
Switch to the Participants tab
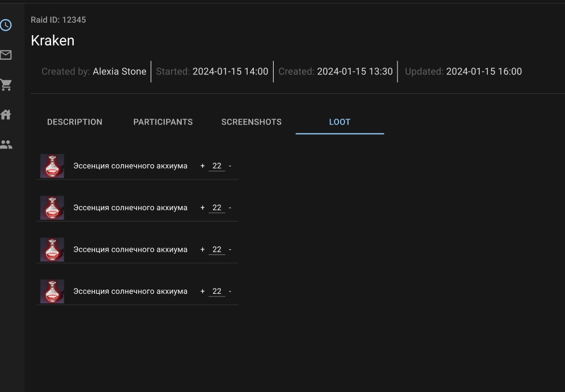point(163,122)
